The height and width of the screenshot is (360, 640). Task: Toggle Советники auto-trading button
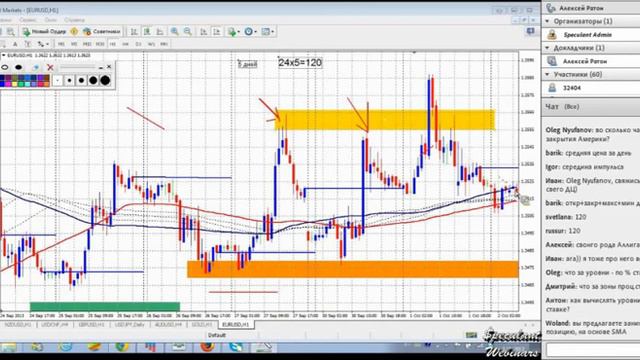click(x=102, y=31)
